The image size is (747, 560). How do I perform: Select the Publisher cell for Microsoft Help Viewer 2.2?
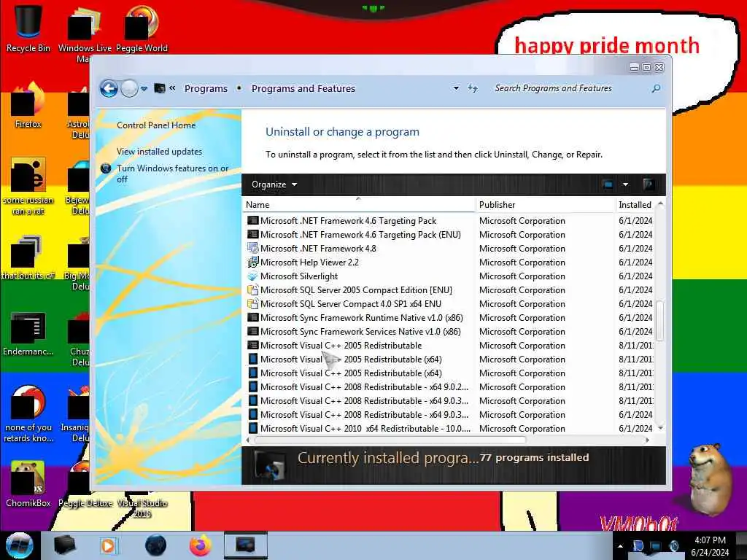[x=522, y=262]
